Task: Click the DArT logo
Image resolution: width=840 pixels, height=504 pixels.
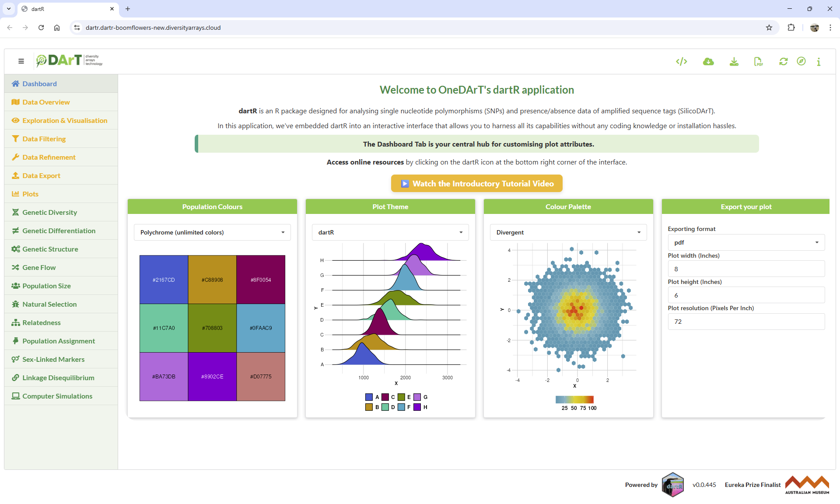Action: point(69,61)
